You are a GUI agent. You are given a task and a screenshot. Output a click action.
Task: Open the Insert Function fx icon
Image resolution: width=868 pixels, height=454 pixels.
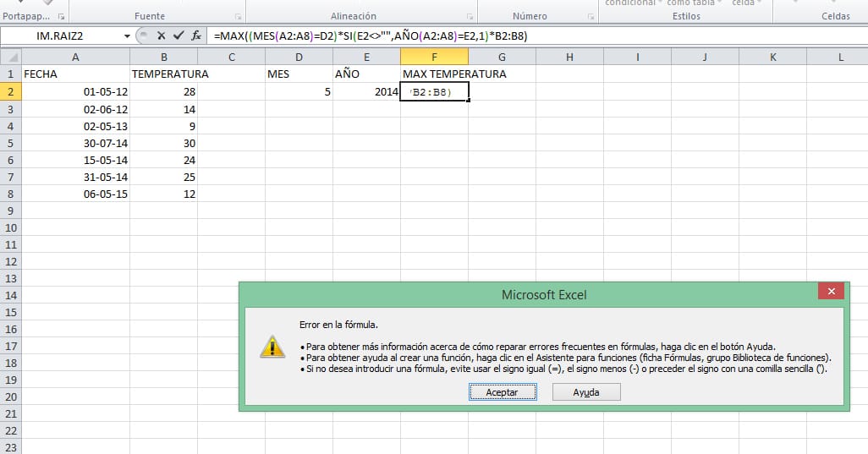coord(196,36)
